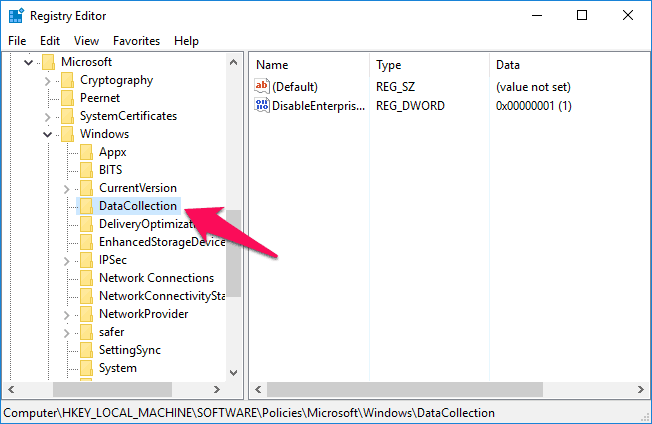Click the values pane scroll left arrow
Screen dimensions: 652x424
(258, 389)
